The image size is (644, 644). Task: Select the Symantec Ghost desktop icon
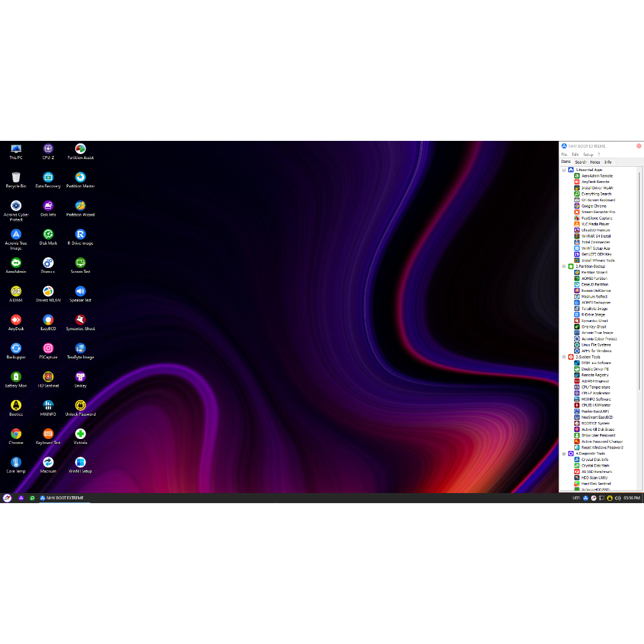point(80,320)
